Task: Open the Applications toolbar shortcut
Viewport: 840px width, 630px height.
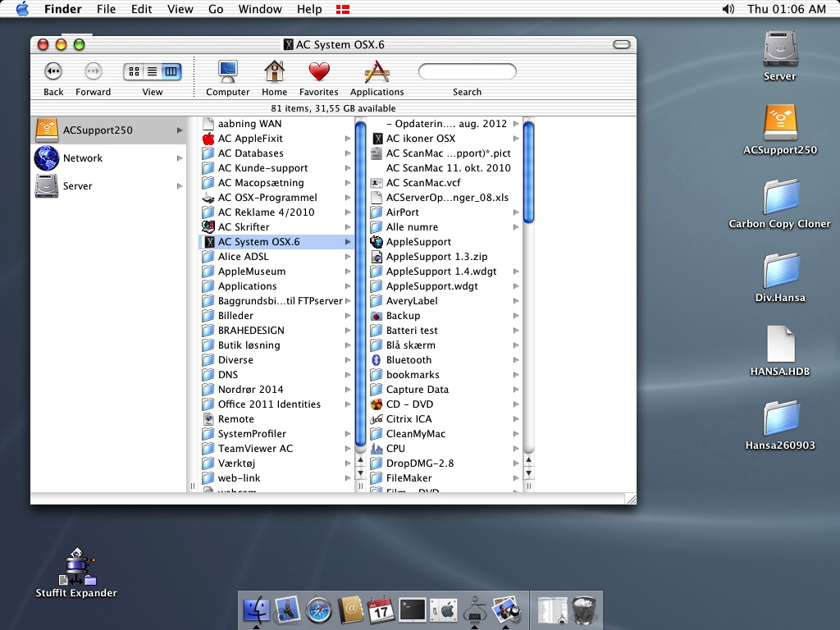Action: click(x=377, y=71)
